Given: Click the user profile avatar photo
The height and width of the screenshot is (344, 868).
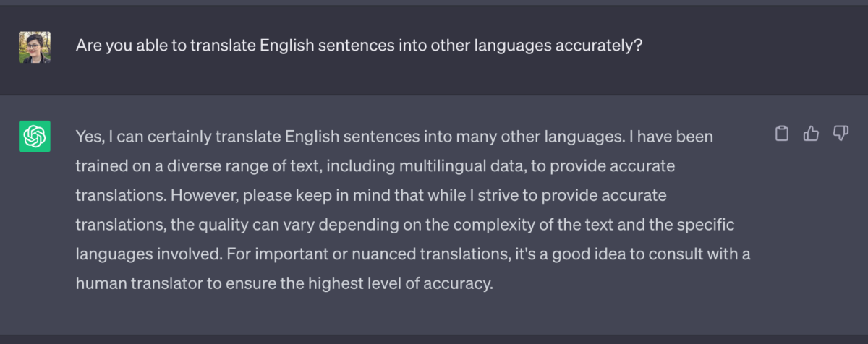Looking at the screenshot, I should click(x=34, y=47).
